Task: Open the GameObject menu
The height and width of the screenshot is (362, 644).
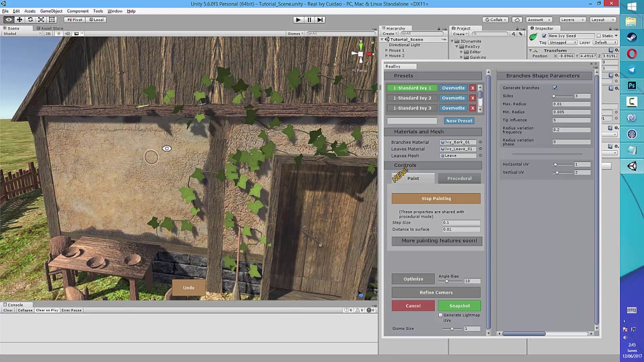Action: tap(51, 11)
